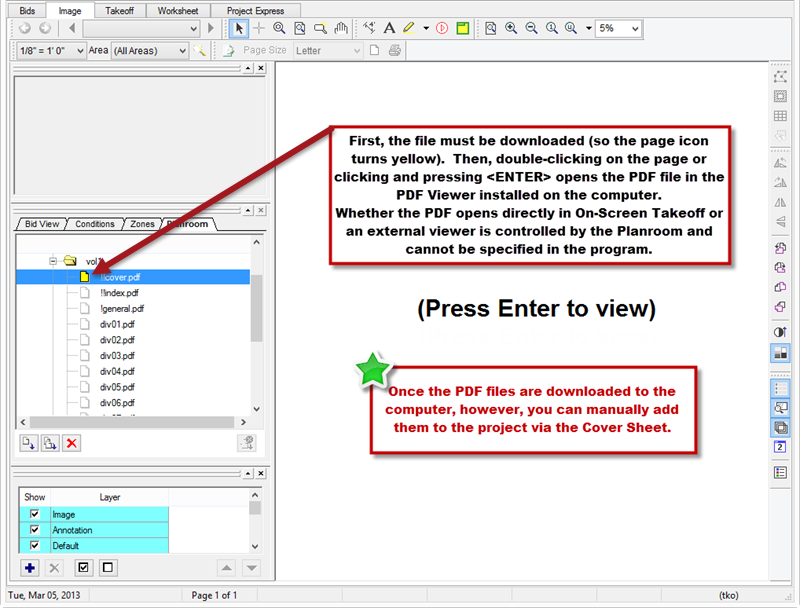Collapse the vol1 folder tree node
Image resolution: width=800 pixels, height=608 pixels.
[53, 261]
